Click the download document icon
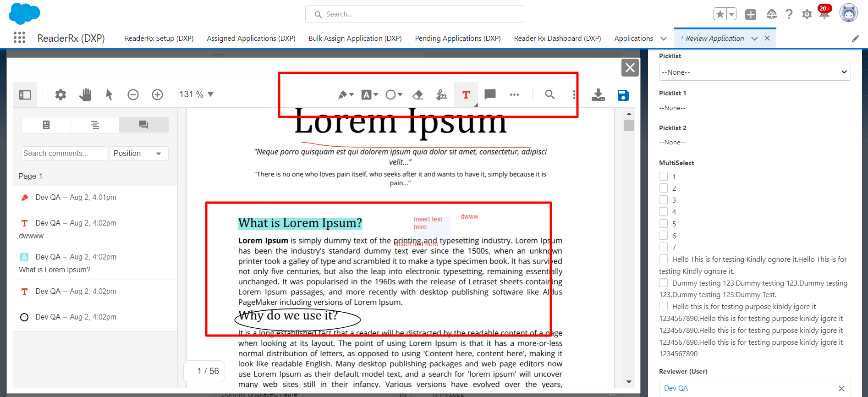 (x=598, y=95)
